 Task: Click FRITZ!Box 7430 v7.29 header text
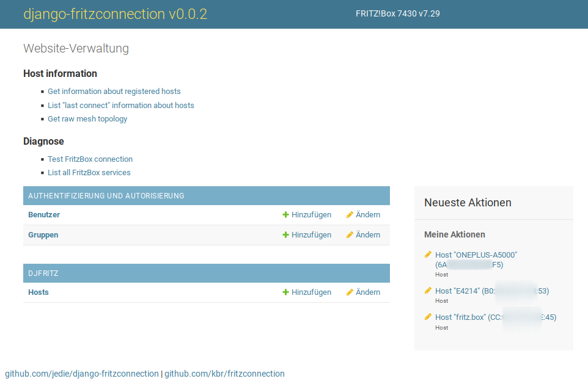point(397,14)
